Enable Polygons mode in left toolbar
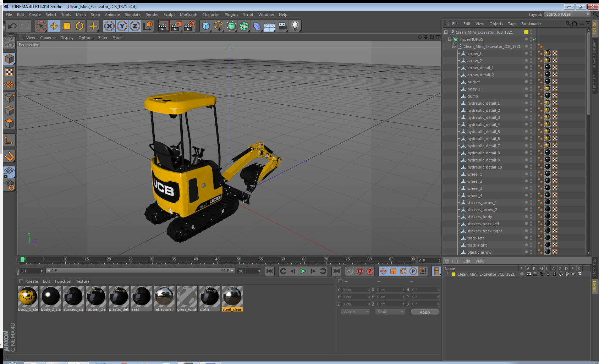Image resolution: width=599 pixels, height=364 pixels. pyautogui.click(x=9, y=123)
